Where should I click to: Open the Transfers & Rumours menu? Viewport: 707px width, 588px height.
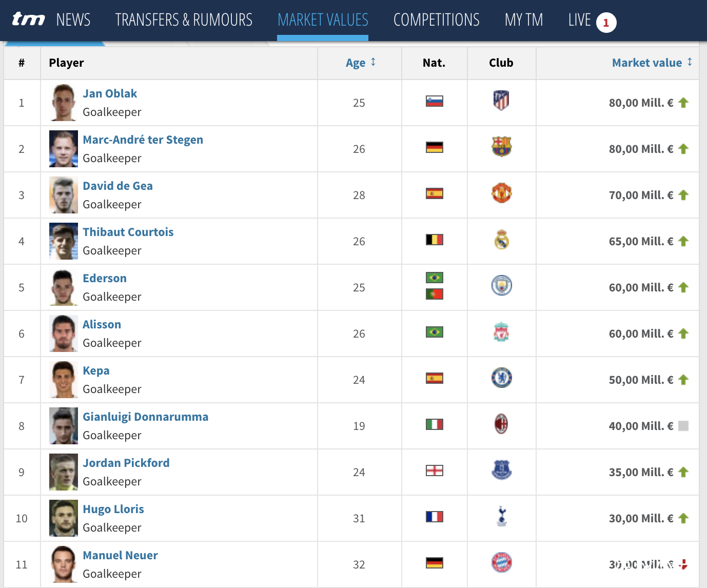coord(184,20)
